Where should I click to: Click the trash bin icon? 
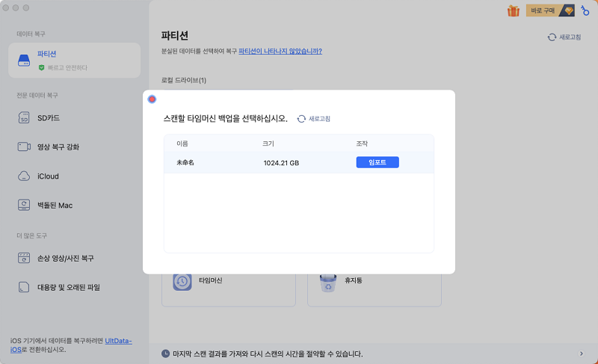tap(328, 283)
